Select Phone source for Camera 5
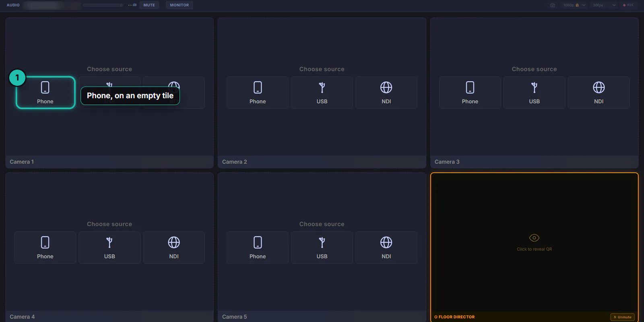The height and width of the screenshot is (322, 644). [x=258, y=248]
